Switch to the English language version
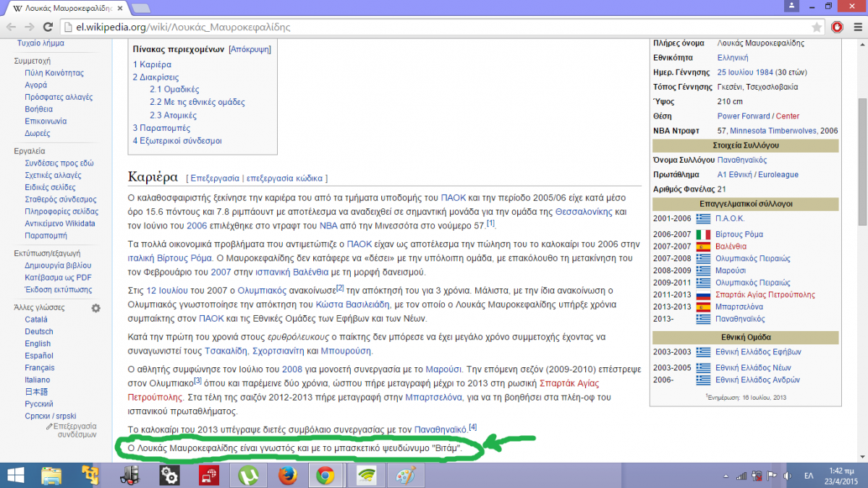The width and height of the screenshot is (868, 488). pos(38,343)
